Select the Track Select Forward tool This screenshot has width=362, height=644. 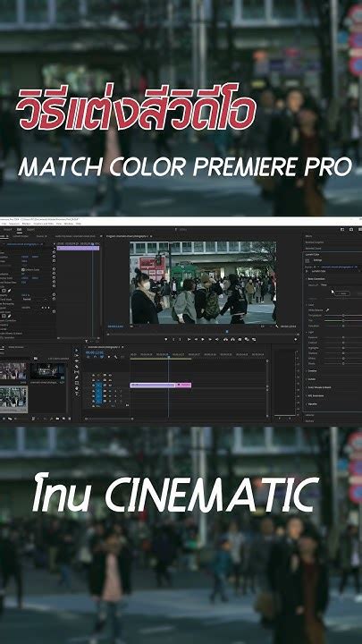[76, 355]
